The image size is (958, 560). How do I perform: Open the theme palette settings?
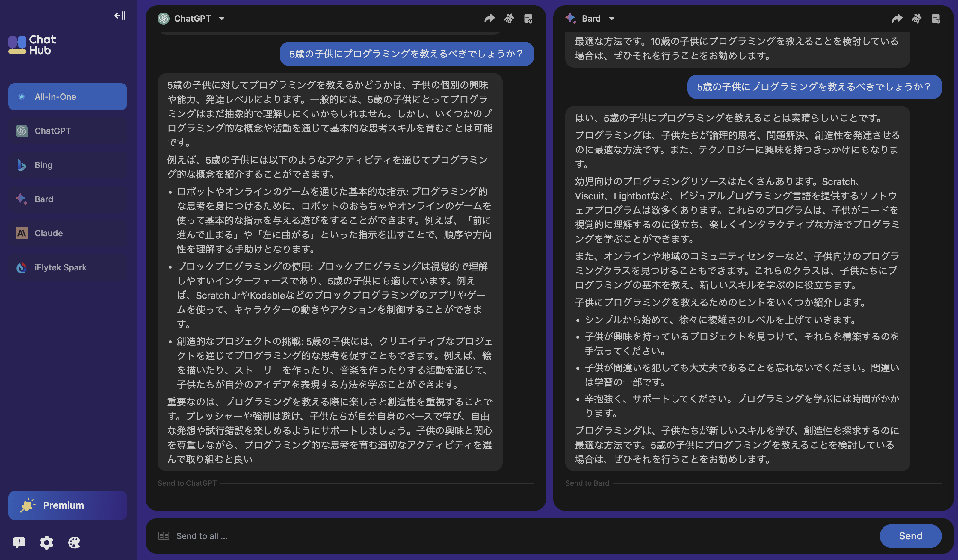[74, 543]
